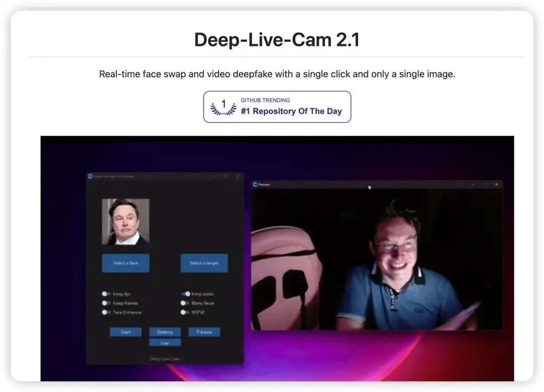The width and height of the screenshot is (544, 392).
Task: Click the 'Real-time face swap' description text
Action: (x=277, y=74)
